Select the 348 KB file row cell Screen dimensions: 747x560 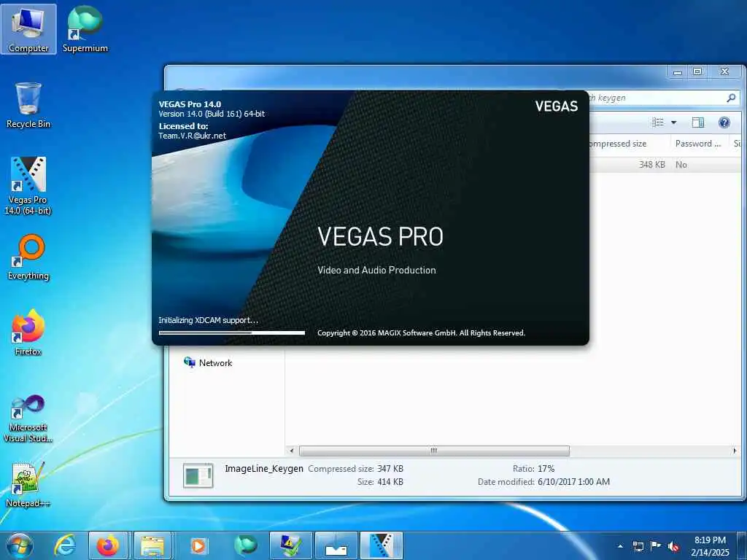pyautogui.click(x=651, y=164)
